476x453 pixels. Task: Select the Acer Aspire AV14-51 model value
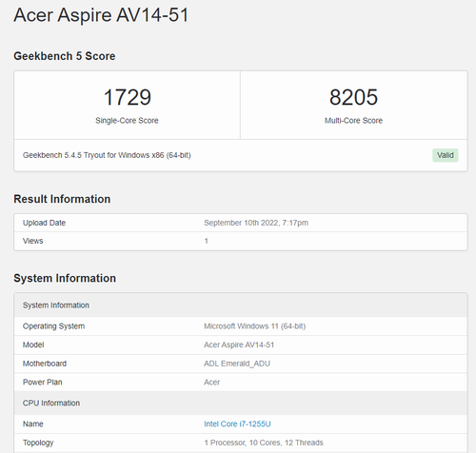coord(239,345)
